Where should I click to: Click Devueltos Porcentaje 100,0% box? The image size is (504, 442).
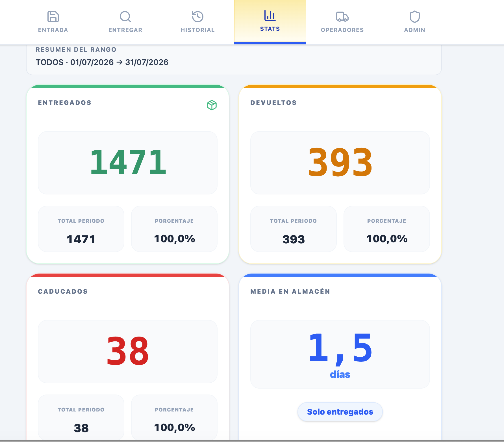tap(387, 229)
